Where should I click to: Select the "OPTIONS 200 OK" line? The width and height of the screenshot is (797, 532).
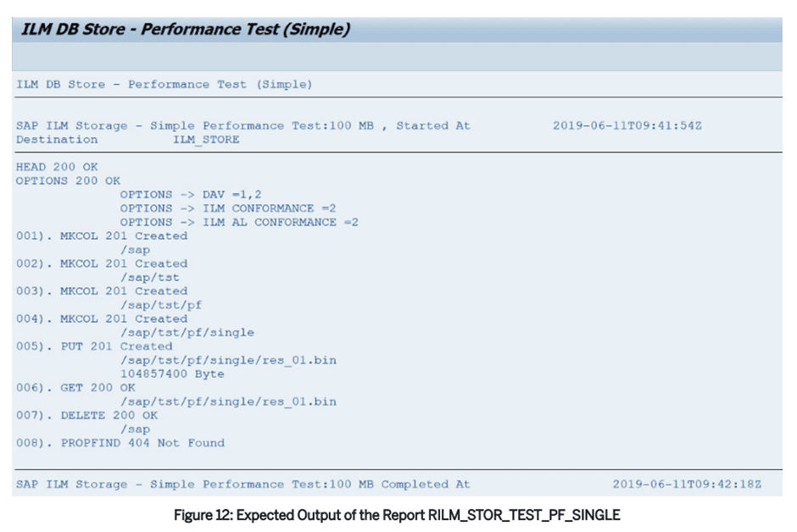click(x=68, y=180)
